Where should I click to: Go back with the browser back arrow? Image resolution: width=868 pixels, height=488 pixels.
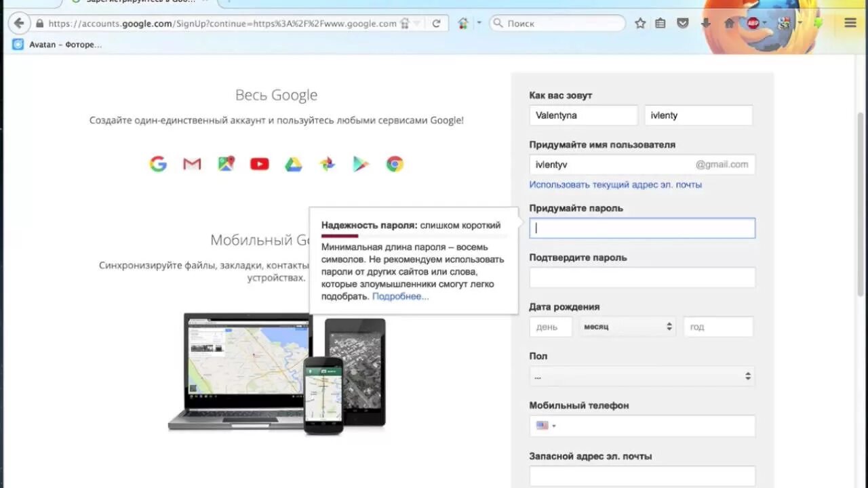tap(19, 23)
